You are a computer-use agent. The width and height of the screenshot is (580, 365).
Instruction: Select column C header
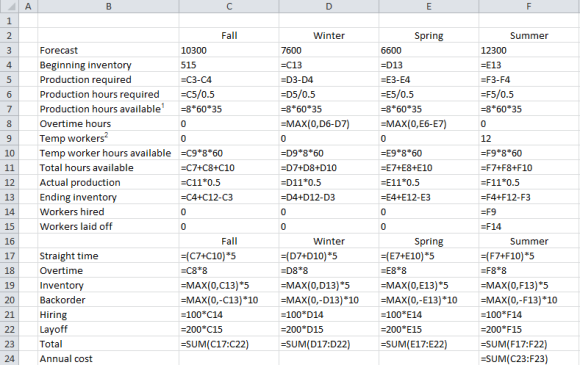(x=229, y=6)
